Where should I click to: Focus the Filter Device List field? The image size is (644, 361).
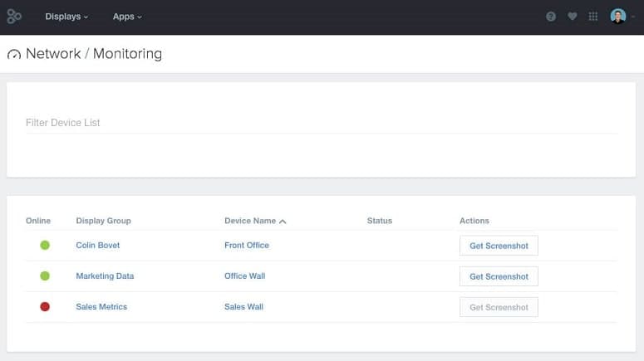[321, 123]
